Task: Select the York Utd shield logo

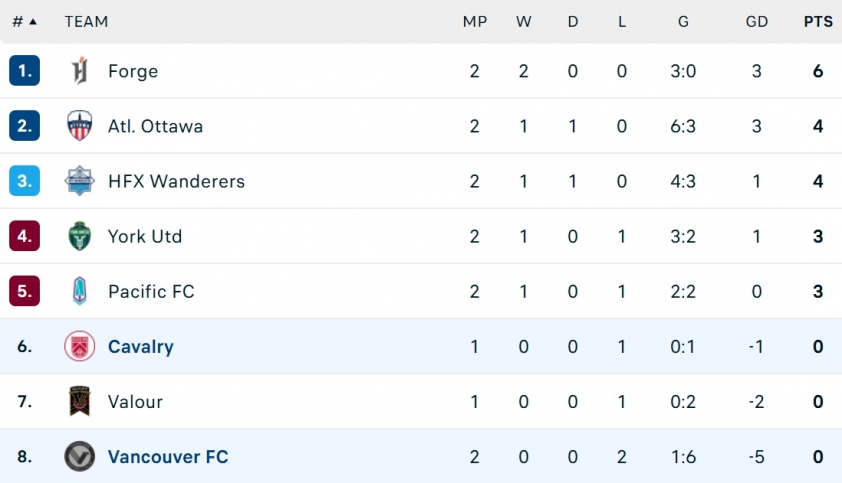Action: click(x=79, y=236)
